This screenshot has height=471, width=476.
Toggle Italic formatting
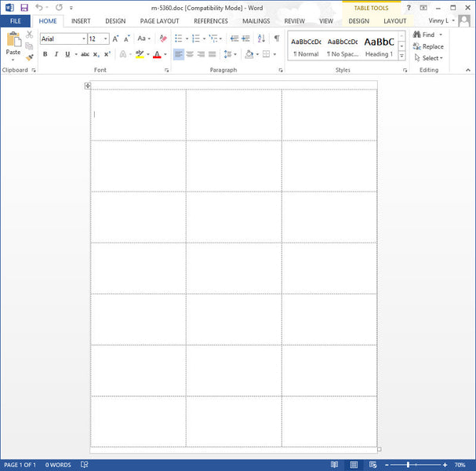[x=56, y=55]
